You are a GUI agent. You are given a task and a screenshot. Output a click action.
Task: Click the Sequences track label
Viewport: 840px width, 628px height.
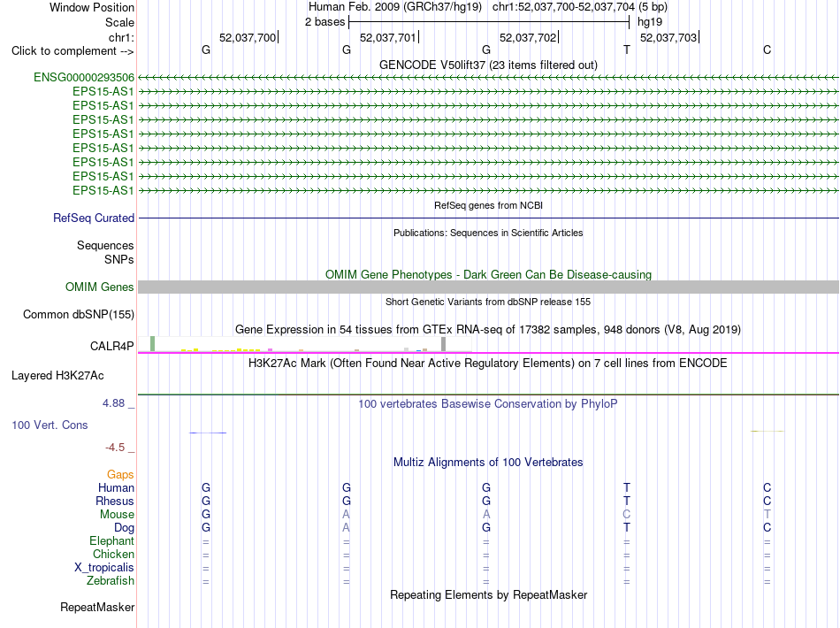click(x=105, y=245)
